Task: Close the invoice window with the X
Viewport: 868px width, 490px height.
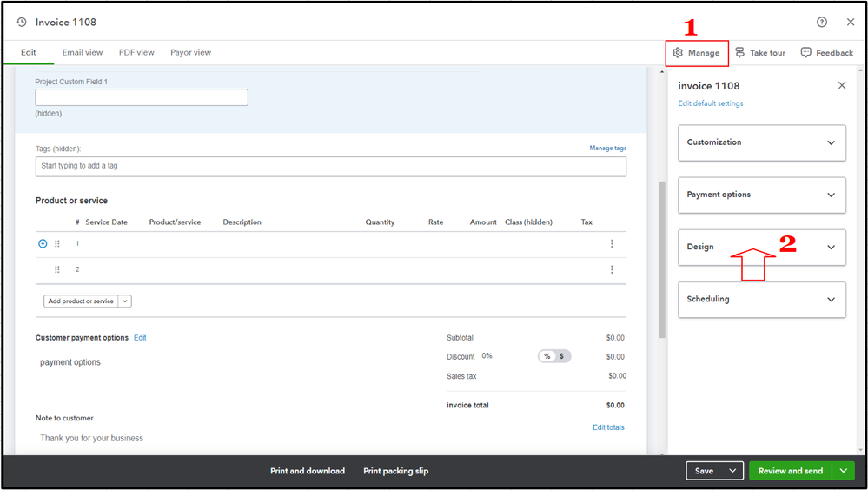Action: pos(851,22)
